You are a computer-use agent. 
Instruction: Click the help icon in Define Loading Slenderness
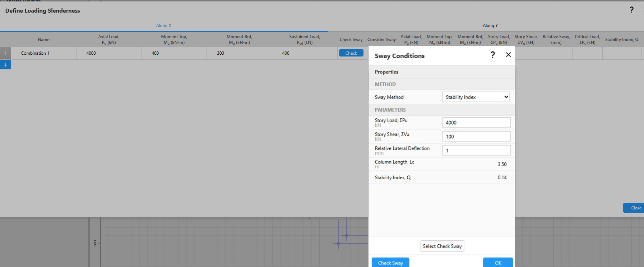tap(631, 10)
